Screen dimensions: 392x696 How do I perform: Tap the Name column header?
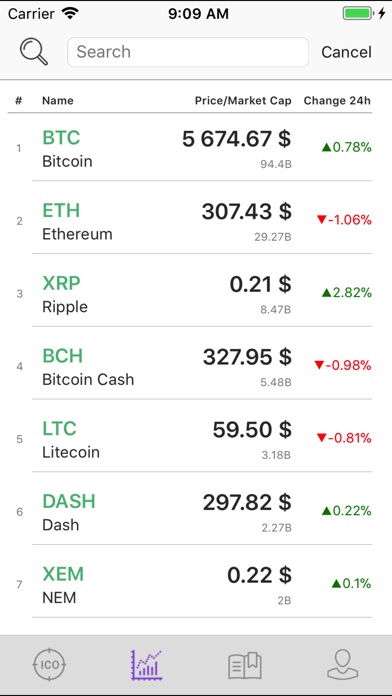click(58, 101)
